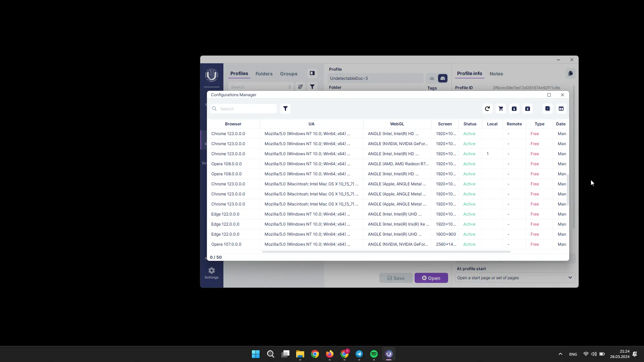The width and height of the screenshot is (644, 362).
Task: Sort by the Browser column header
Action: tap(233, 124)
